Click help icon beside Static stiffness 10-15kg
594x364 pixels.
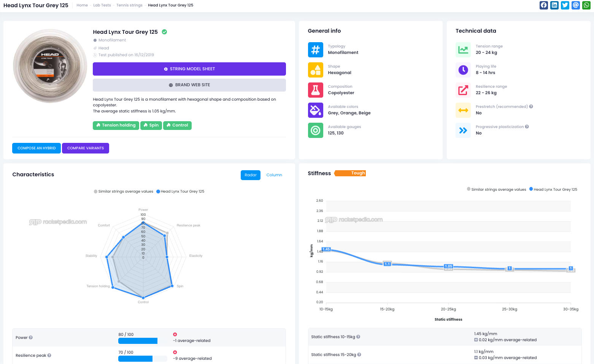[358, 337]
